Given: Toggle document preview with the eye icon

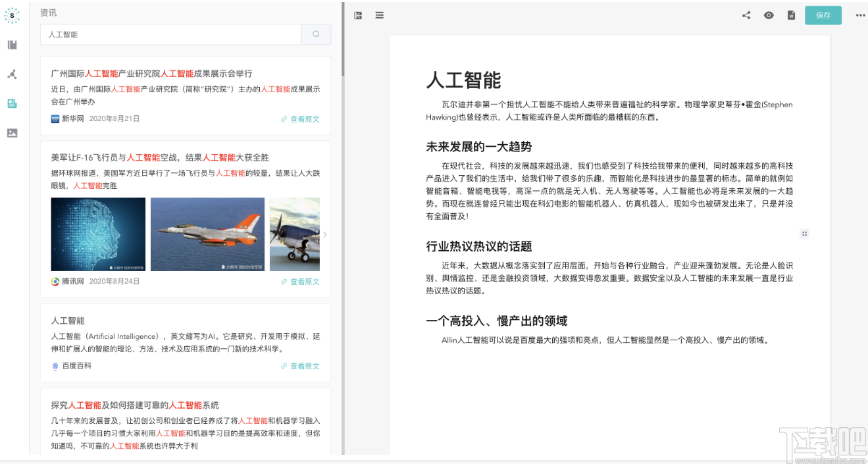Looking at the screenshot, I should (x=769, y=14).
